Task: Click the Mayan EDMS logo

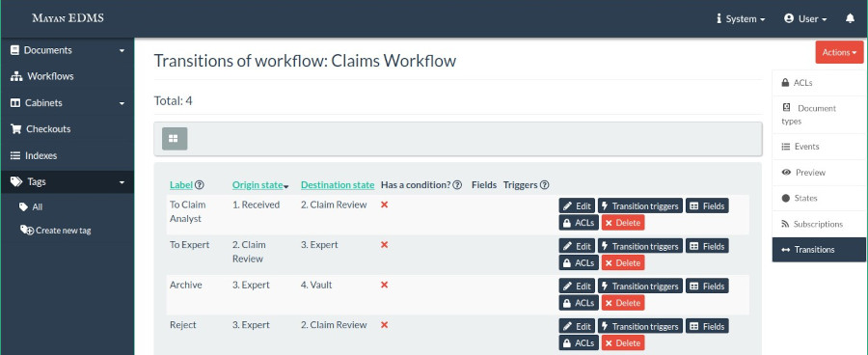Action: [68, 18]
